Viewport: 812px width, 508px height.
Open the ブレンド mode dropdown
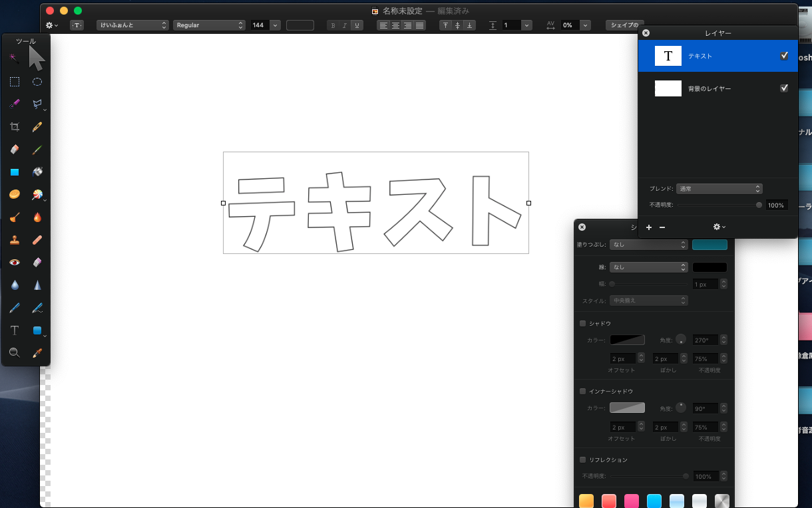[719, 189]
